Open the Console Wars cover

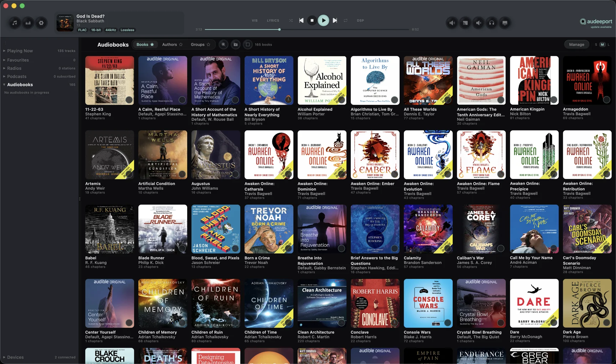pos(428,303)
